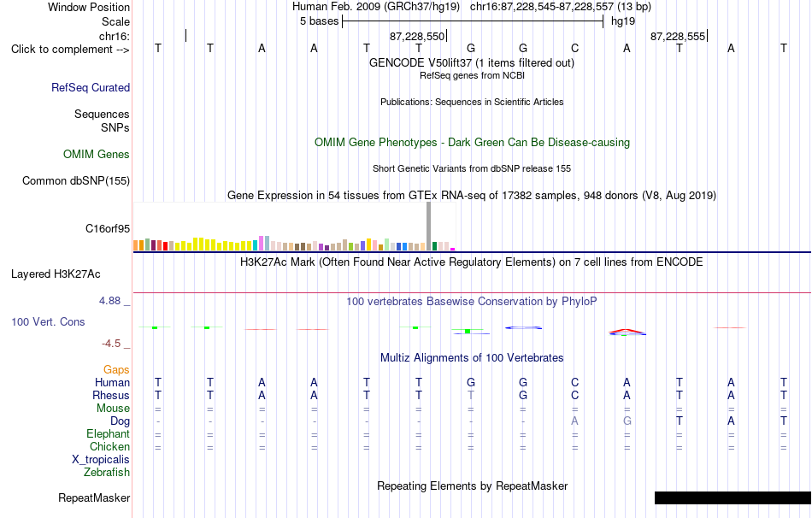Click the chr16:87,228,545-87,228,557 position text
The width and height of the screenshot is (812, 518).
click(x=561, y=7)
